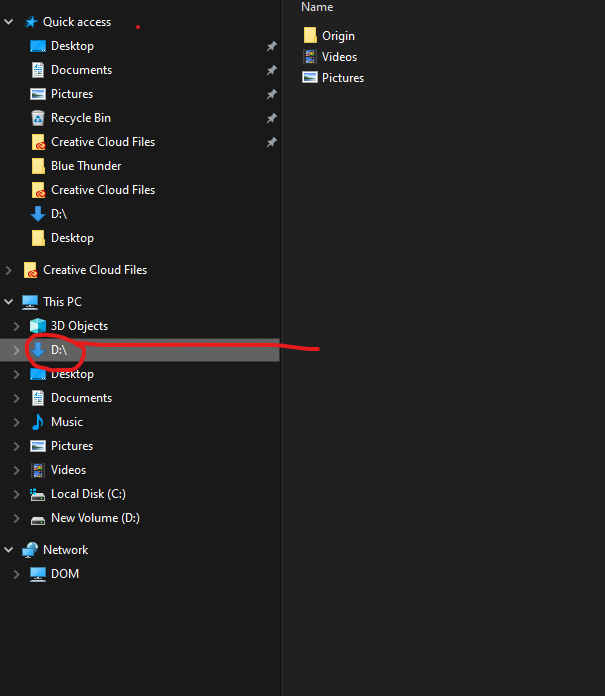Expand the Documents node under This PC

[x=16, y=398]
